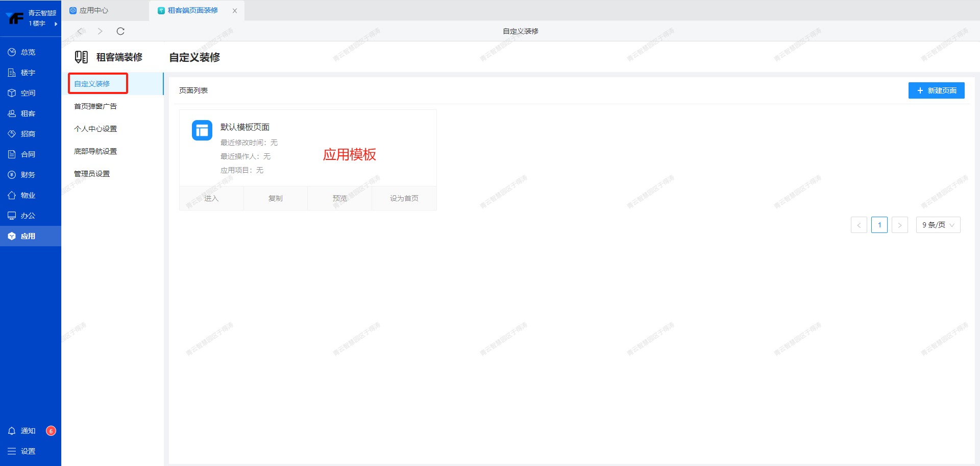The image size is (980, 466).
Task: Open the 财务 finance section
Action: 22,175
